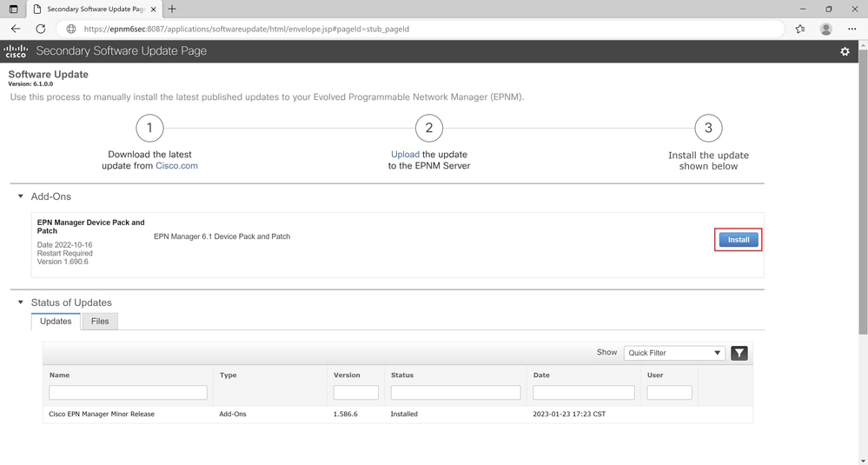
Task: Click the 1.586.6 version cell
Action: [346, 414]
